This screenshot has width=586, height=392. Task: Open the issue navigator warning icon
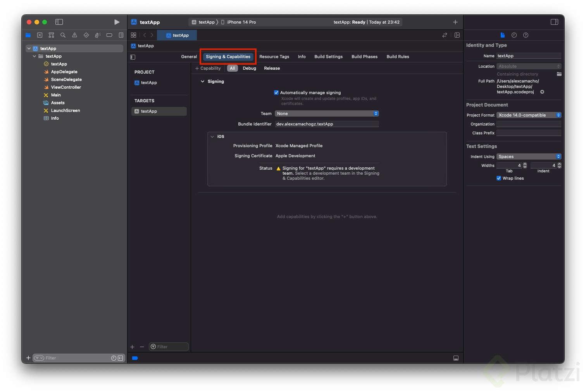pyautogui.click(x=74, y=35)
